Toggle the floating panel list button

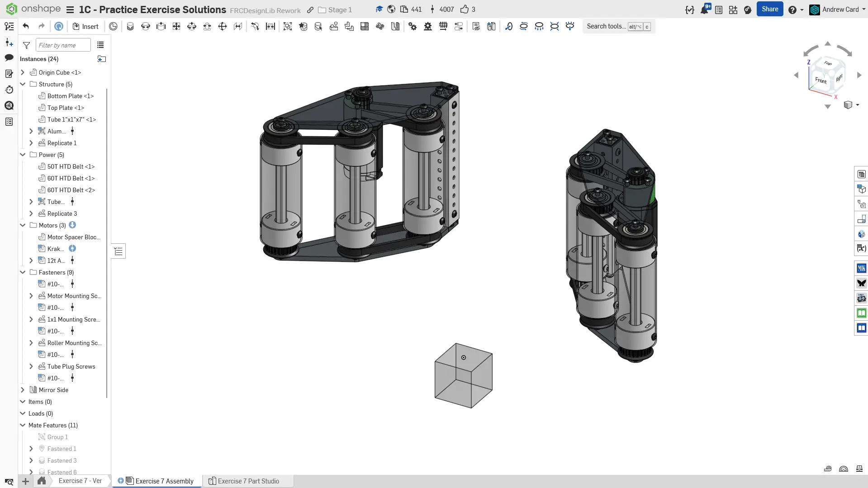point(119,251)
